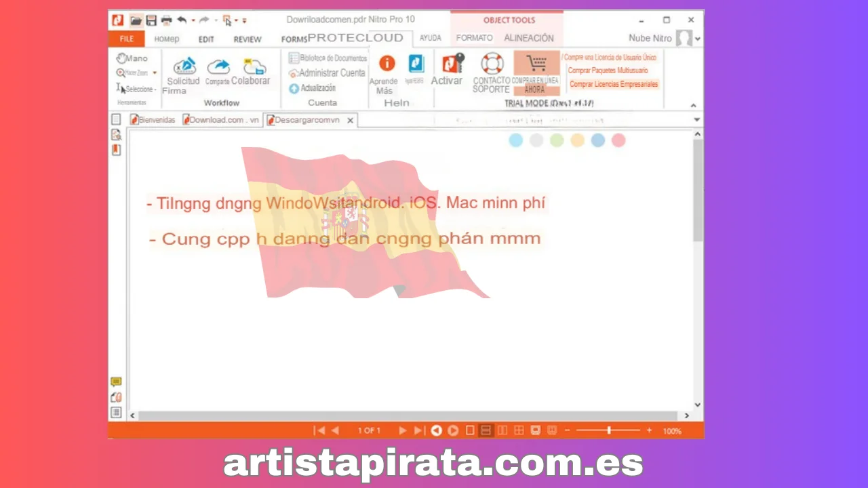
Task: Go to last page in status bar
Action: pyautogui.click(x=419, y=430)
